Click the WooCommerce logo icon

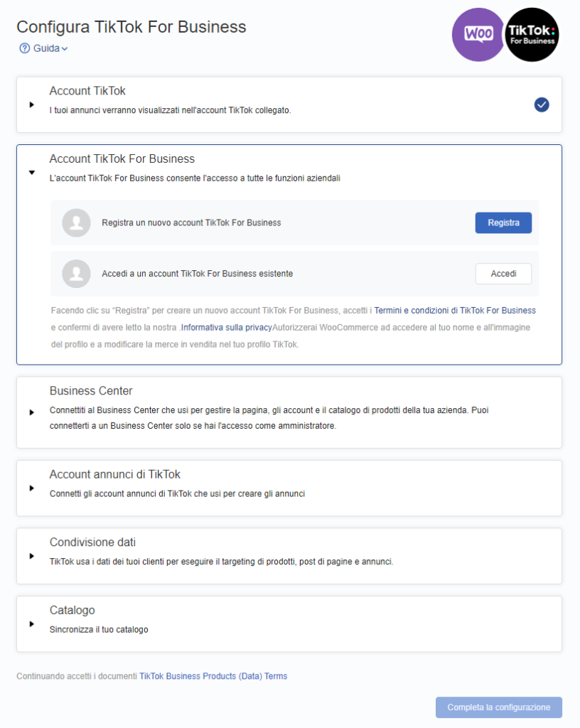(478, 34)
